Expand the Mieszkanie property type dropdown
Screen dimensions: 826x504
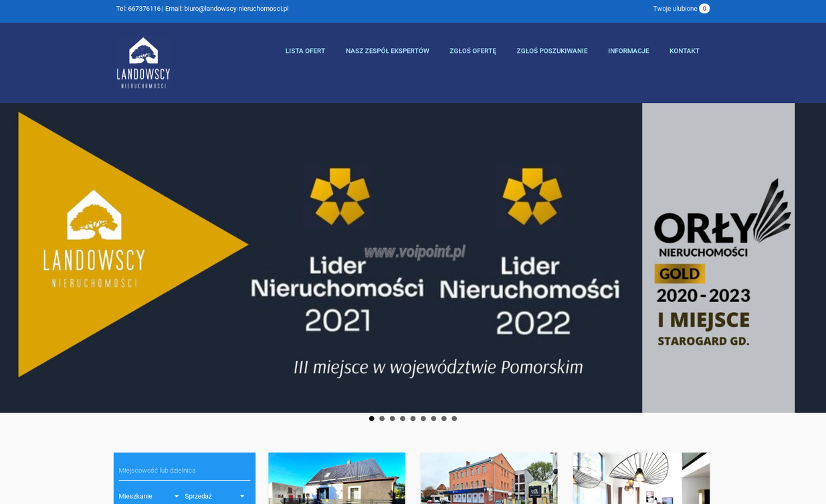(x=149, y=496)
